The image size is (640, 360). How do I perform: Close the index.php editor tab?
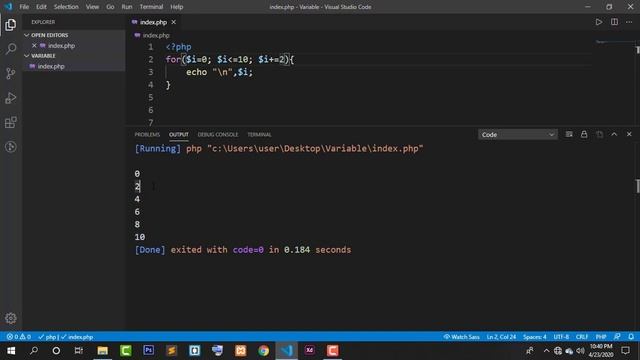pos(173,22)
